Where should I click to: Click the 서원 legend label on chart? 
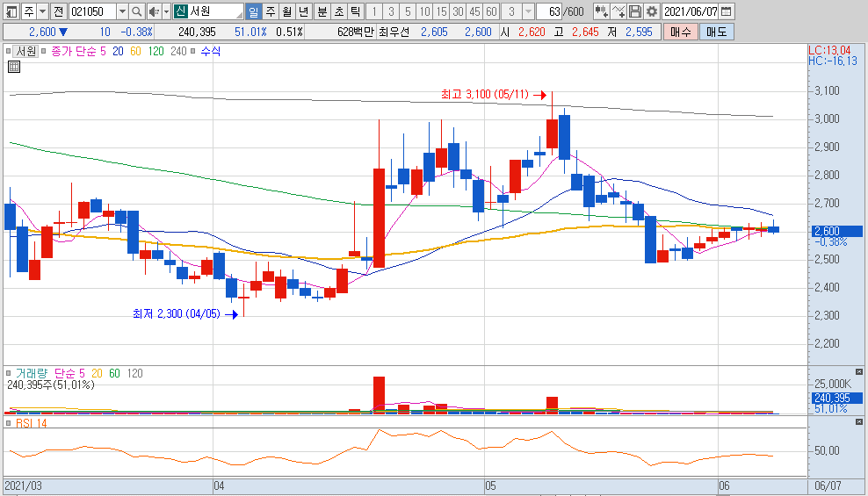point(26,52)
